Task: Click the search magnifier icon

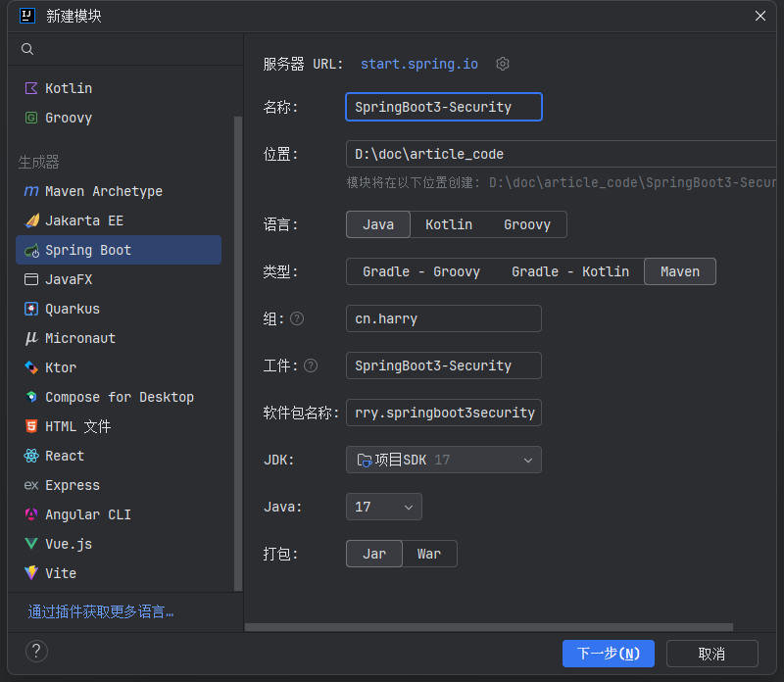Action: (x=27, y=49)
